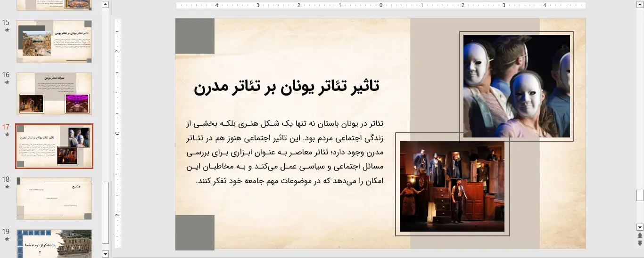Screen dimensions: 644x258
Task: Click the vertical ruler
Action: [118, 133]
